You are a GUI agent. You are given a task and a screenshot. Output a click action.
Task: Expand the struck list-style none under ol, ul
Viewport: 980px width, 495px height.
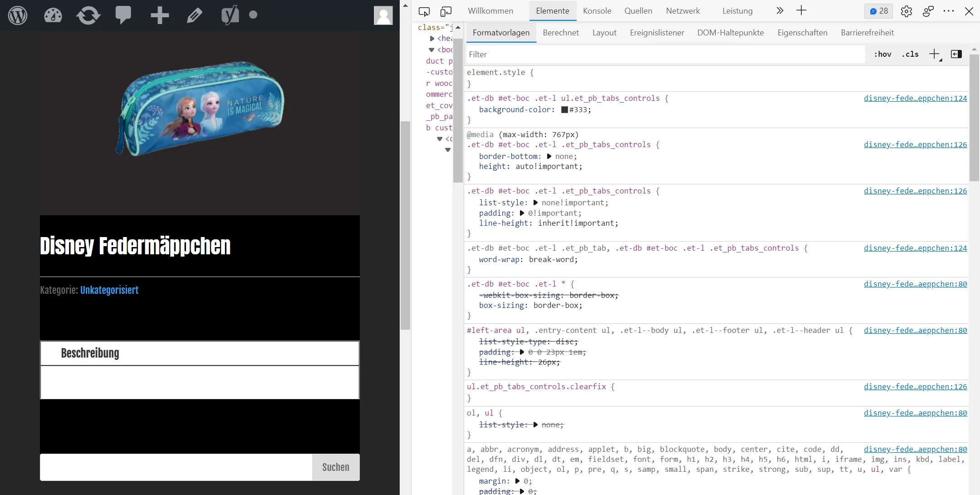(535, 425)
